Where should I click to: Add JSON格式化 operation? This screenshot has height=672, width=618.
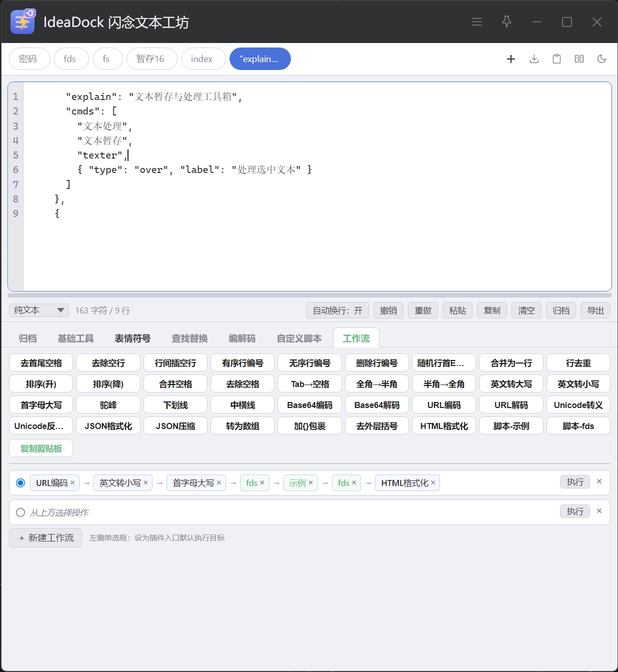(108, 426)
